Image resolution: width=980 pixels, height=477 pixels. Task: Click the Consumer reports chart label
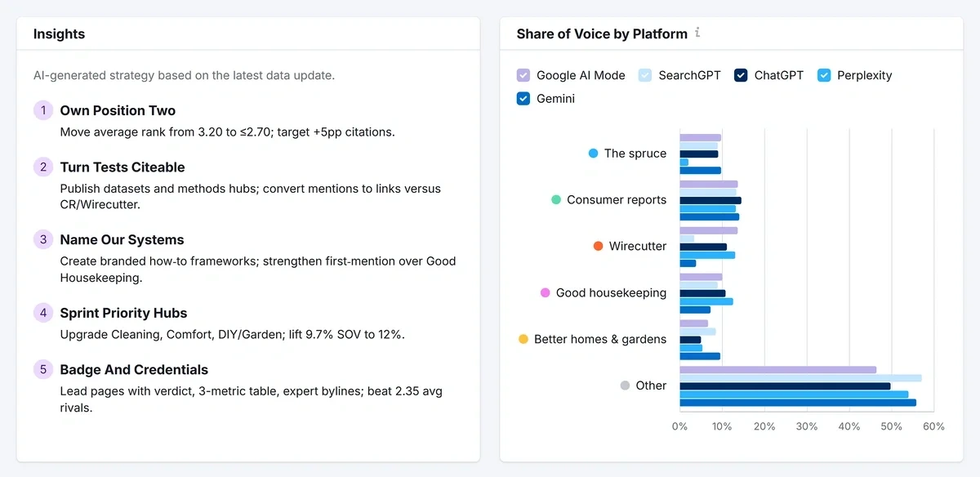tap(617, 200)
